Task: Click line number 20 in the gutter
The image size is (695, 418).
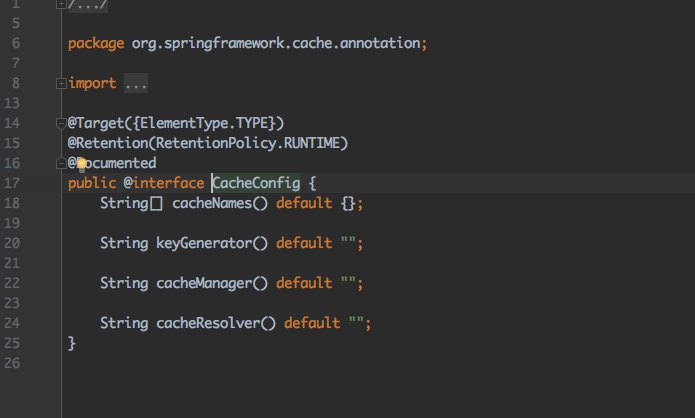Action: [x=13, y=243]
